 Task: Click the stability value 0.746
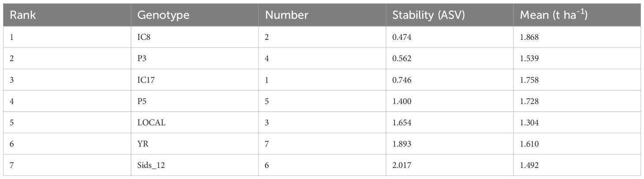[x=402, y=80]
